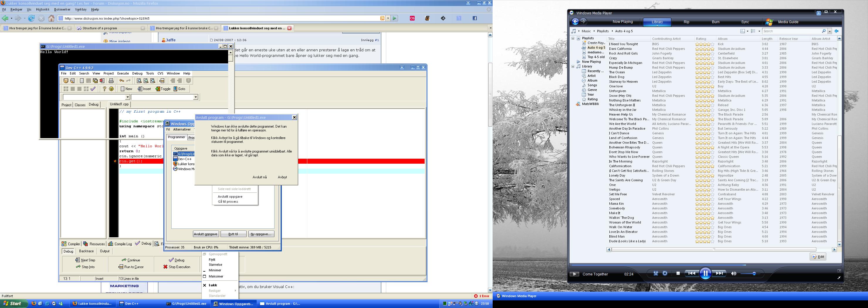Click Stop Execution in the Dev-C++ debugger

tap(177, 267)
